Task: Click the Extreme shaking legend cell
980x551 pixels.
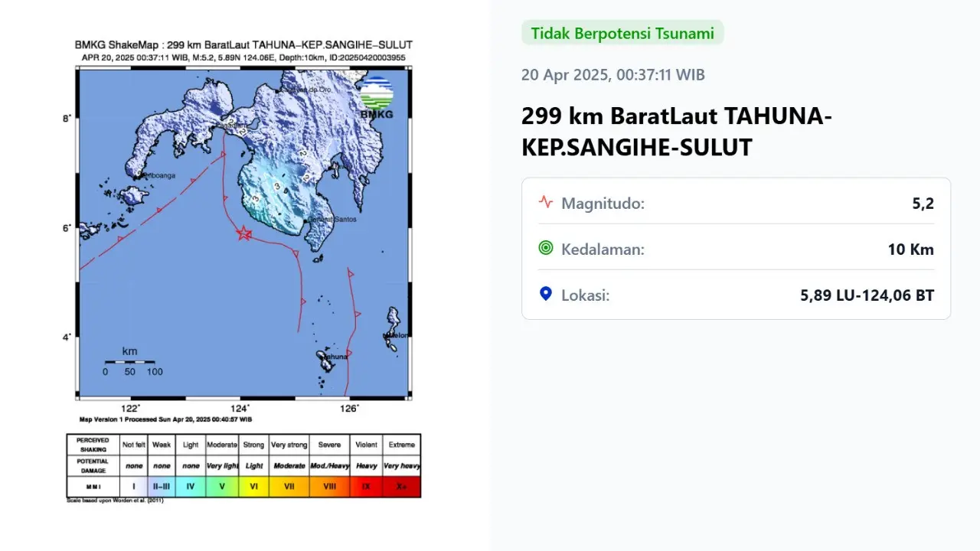Action: point(401,445)
